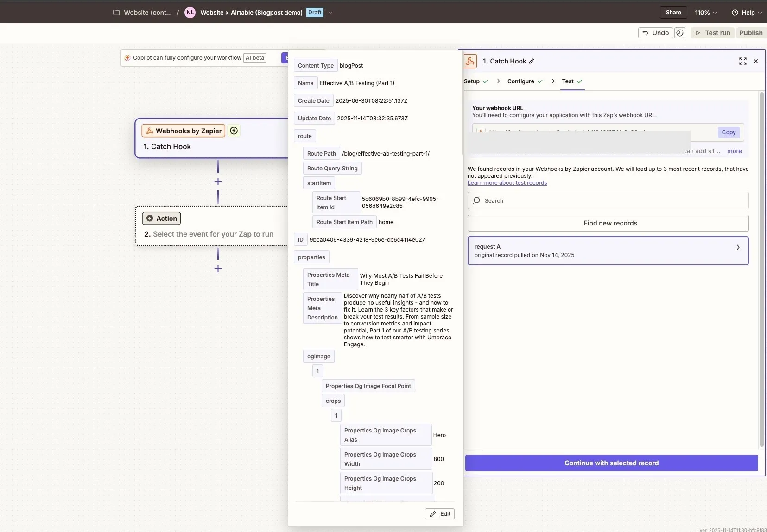Click the Publish button
Viewport: 767px width, 532px height.
(x=751, y=33)
